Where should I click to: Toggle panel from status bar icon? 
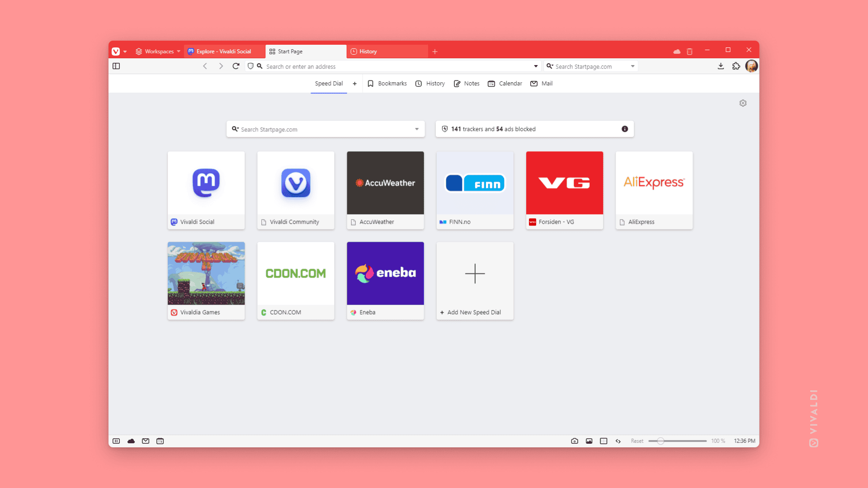116,441
